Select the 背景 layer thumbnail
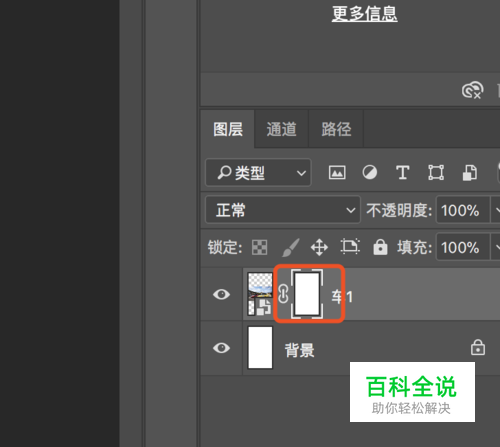This screenshot has width=500, height=447. (x=260, y=348)
